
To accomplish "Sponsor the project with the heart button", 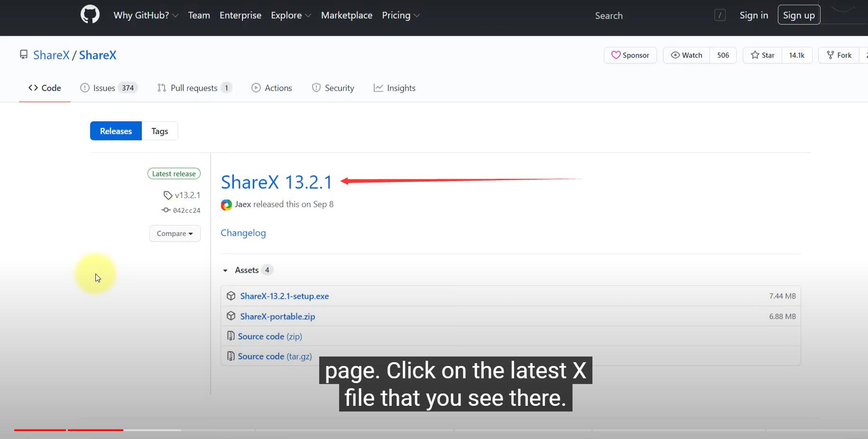I will point(630,55).
